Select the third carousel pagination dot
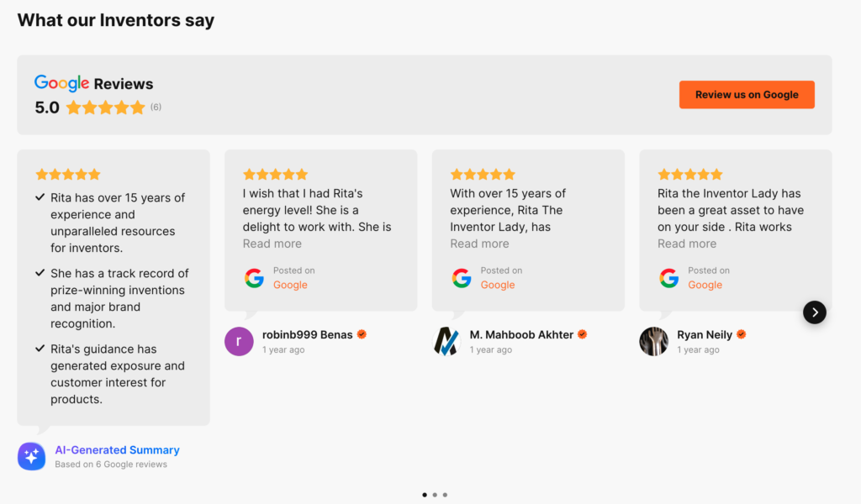This screenshot has width=861, height=504. tap(445, 495)
